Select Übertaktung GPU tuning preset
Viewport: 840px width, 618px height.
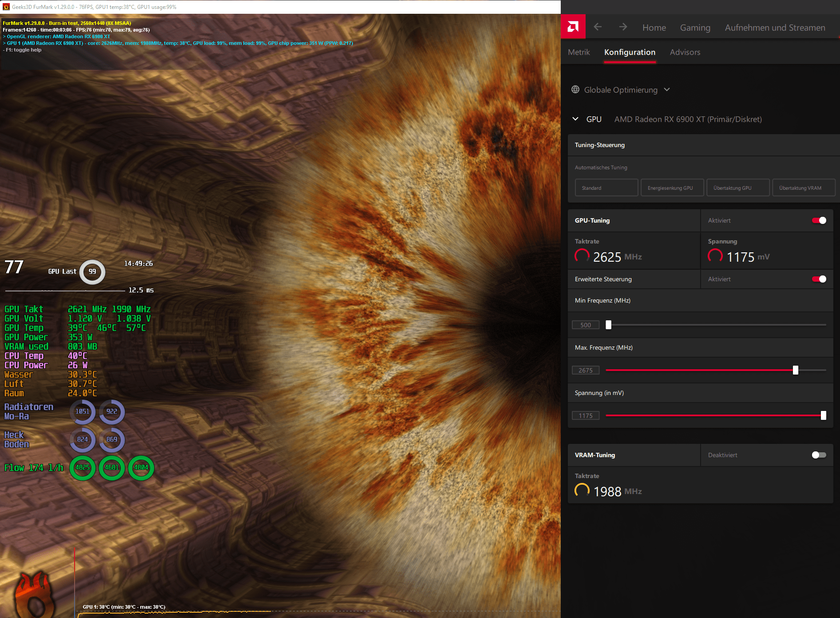(738, 187)
